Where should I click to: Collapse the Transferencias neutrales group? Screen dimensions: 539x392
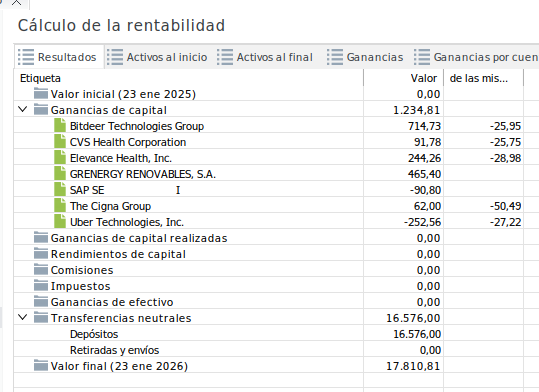[x=23, y=317]
